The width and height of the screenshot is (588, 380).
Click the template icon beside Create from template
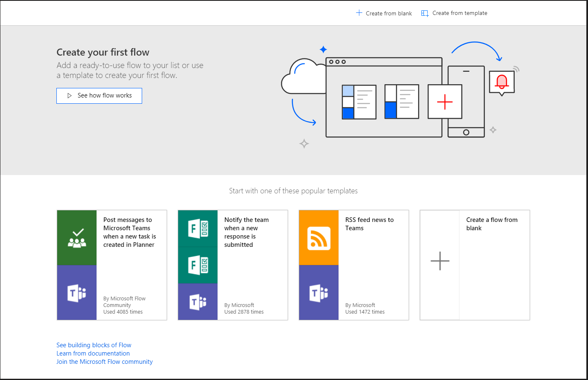point(425,13)
